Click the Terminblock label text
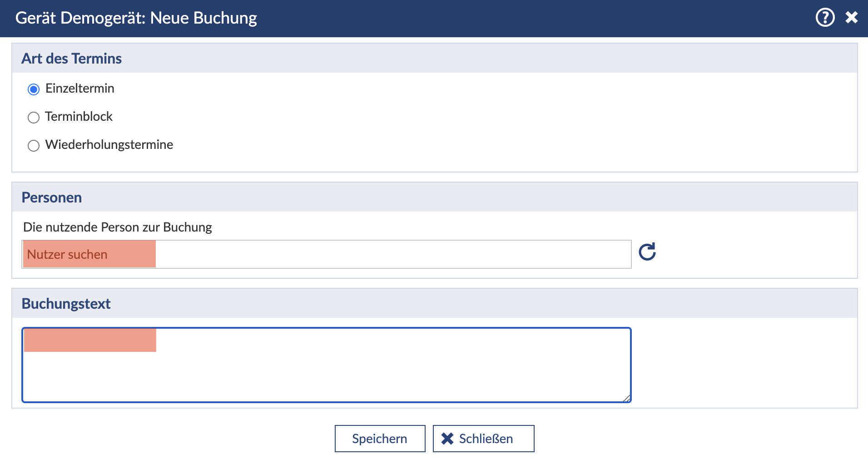 [x=79, y=117]
